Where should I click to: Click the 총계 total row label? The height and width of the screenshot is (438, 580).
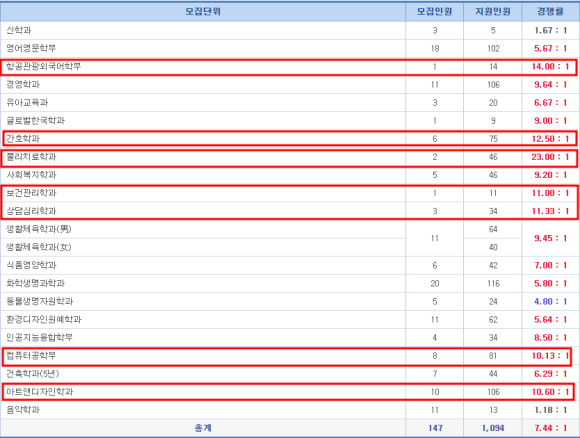[x=203, y=428]
